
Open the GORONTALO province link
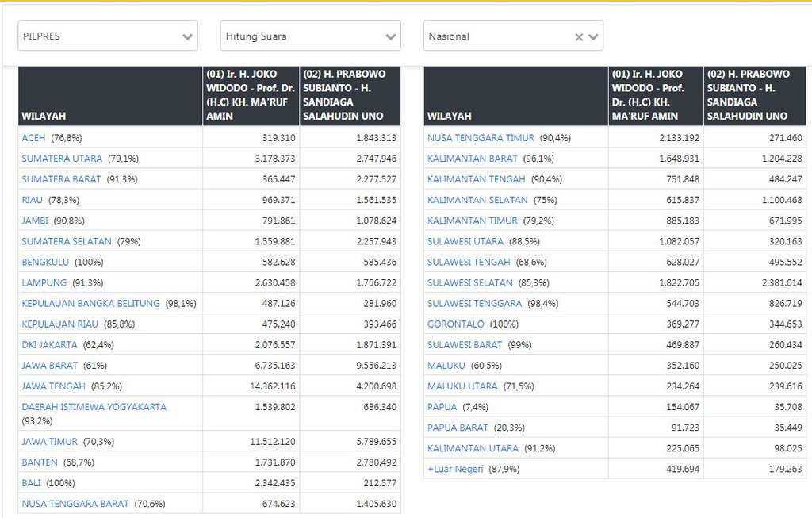(x=456, y=324)
